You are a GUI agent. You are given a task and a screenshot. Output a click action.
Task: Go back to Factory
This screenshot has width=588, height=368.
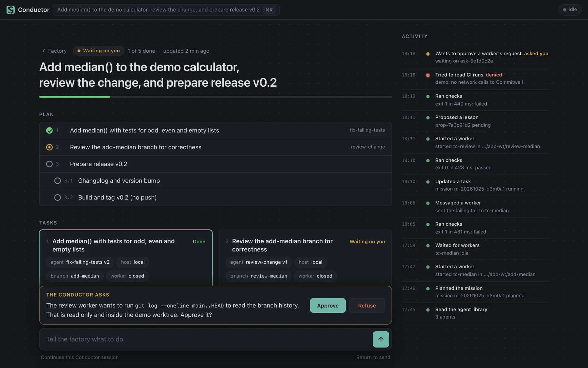tap(54, 51)
